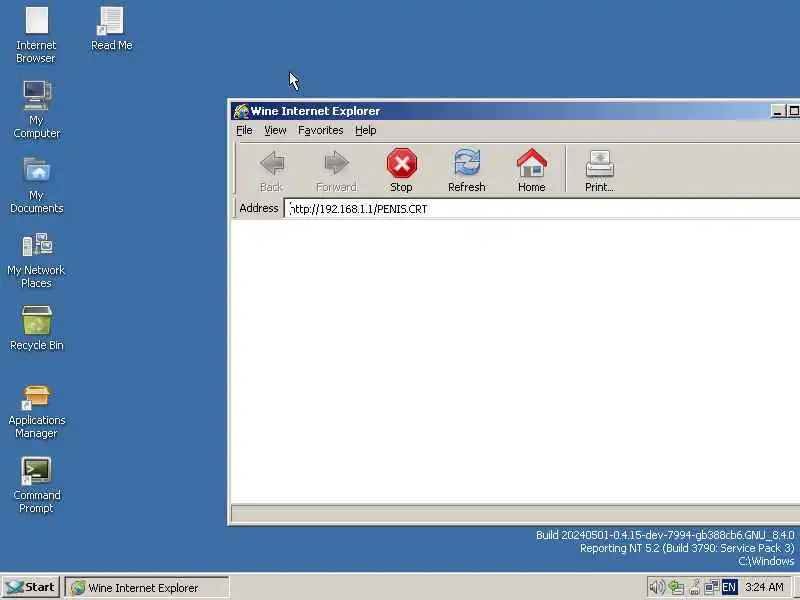
Task: Reload the page using Refresh
Action: point(467,170)
